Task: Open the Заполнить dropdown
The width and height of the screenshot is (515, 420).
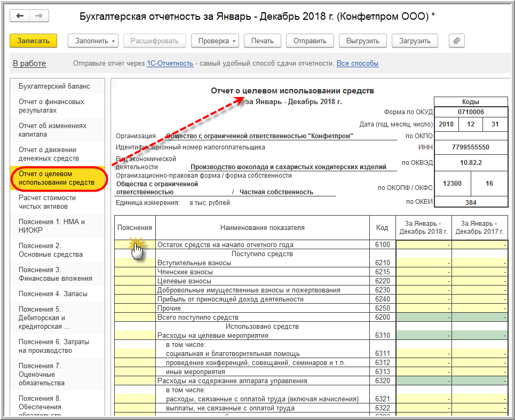Action: tap(93, 41)
